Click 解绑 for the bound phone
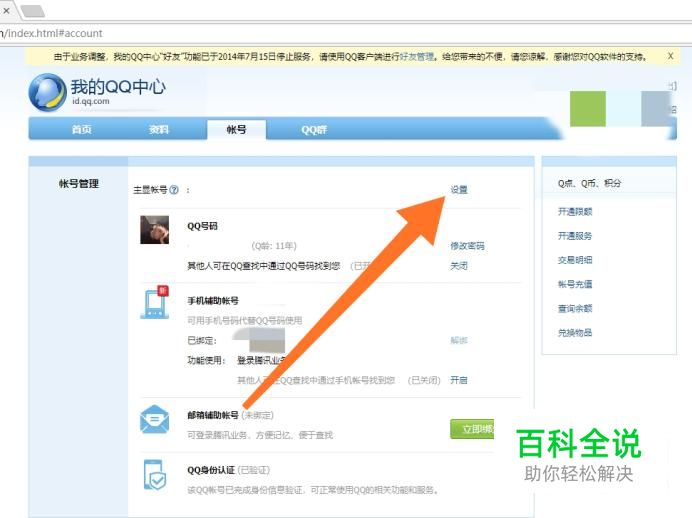This screenshot has height=518, width=692. pyautogui.click(x=459, y=340)
